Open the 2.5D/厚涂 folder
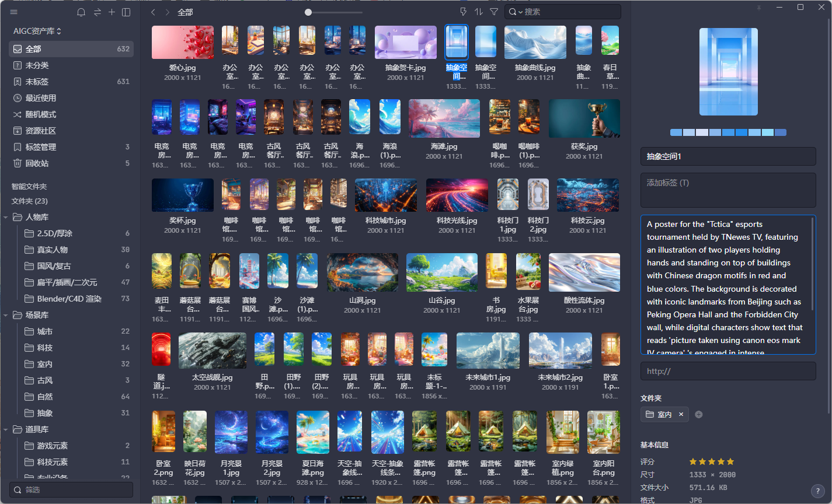Image resolution: width=832 pixels, height=504 pixels. 71,233
